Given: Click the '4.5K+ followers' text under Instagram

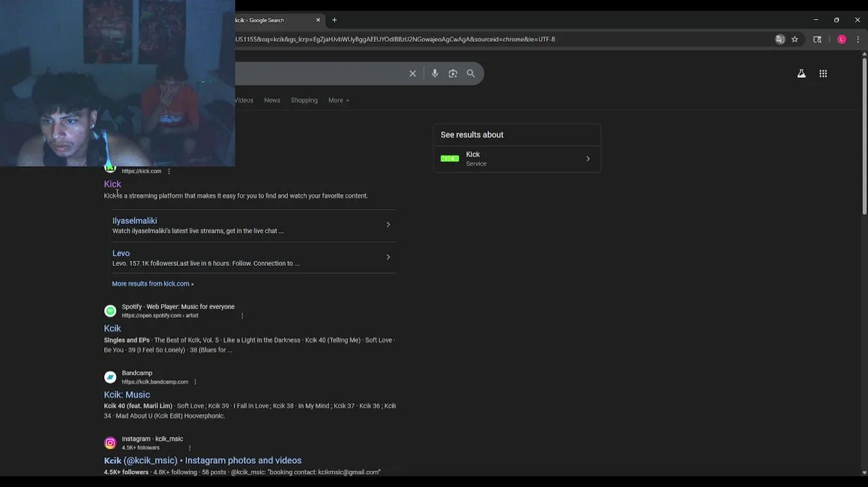Looking at the screenshot, I should [141, 448].
